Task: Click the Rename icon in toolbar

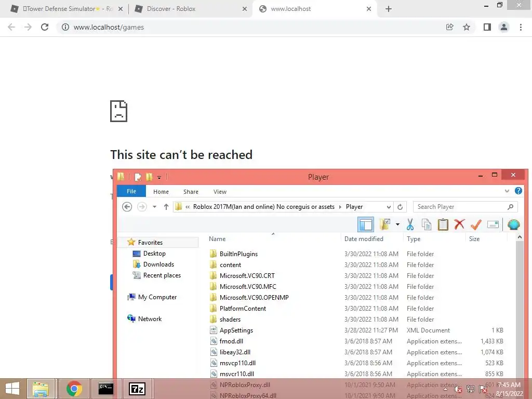Action: [493, 224]
